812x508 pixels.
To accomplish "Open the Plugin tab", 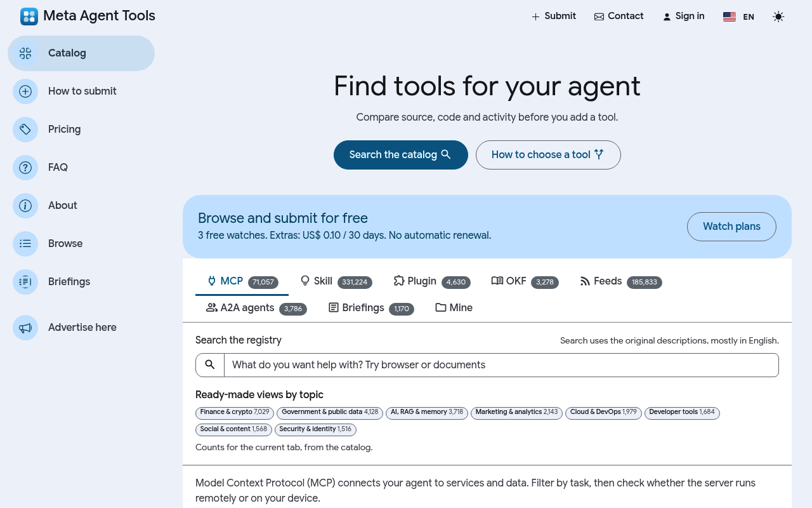I will (431, 281).
